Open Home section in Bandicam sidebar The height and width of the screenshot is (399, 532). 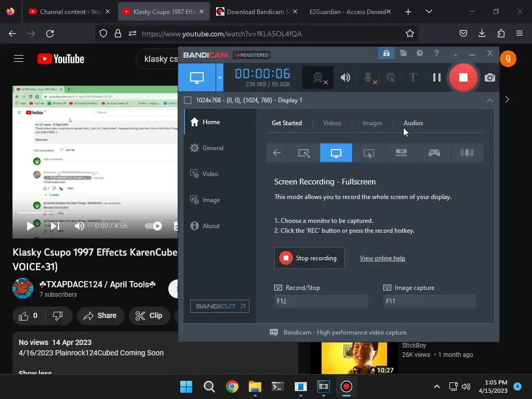pos(220,122)
